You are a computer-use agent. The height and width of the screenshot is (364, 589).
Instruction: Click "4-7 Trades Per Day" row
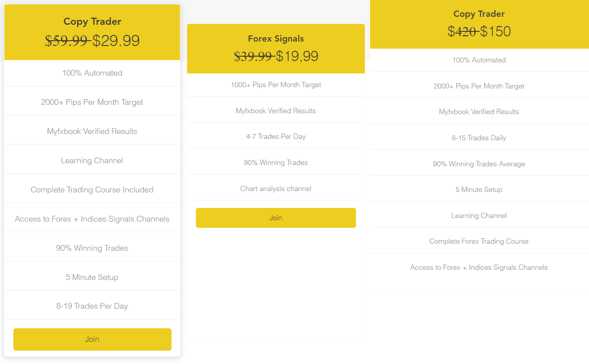tap(276, 135)
